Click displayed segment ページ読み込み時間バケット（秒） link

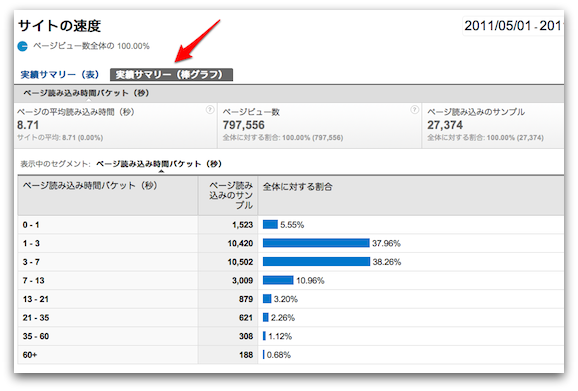(x=159, y=164)
